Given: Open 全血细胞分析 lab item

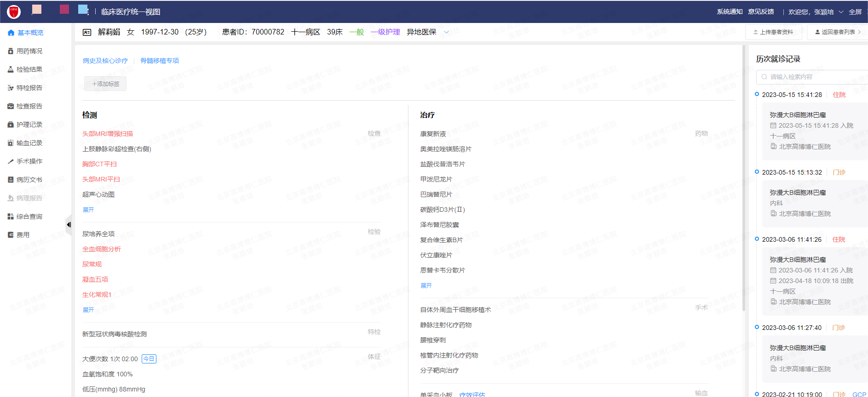Looking at the screenshot, I should pos(102,249).
